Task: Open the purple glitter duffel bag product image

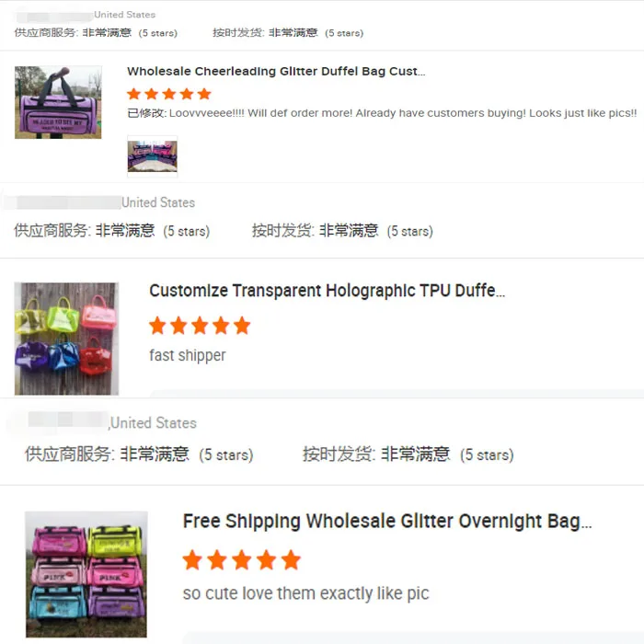Action: (58, 102)
